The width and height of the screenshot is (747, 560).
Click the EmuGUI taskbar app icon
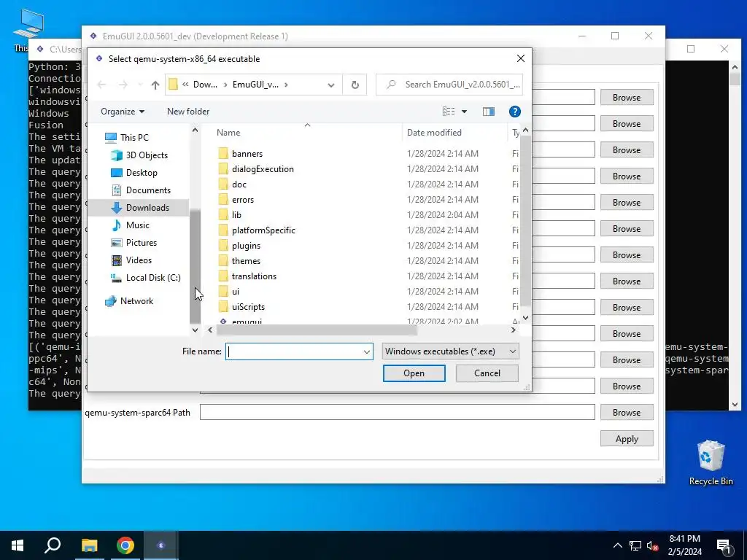[161, 545]
